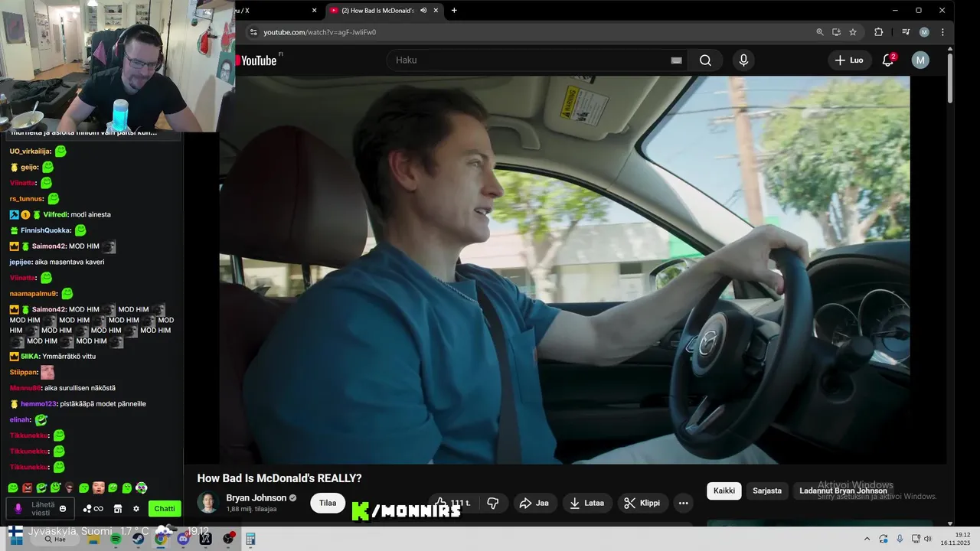Open the Chrome extensions puzzle icon
The height and width of the screenshot is (551, 980).
coord(878,32)
